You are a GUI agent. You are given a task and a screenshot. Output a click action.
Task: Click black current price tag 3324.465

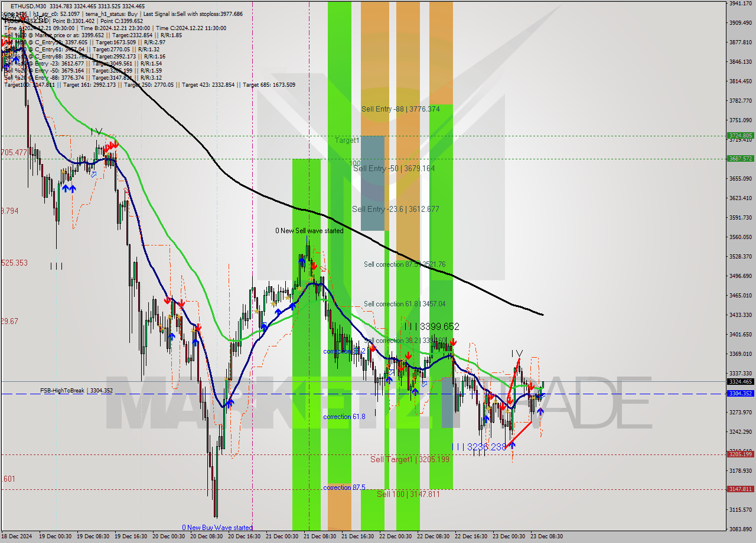tap(741, 381)
